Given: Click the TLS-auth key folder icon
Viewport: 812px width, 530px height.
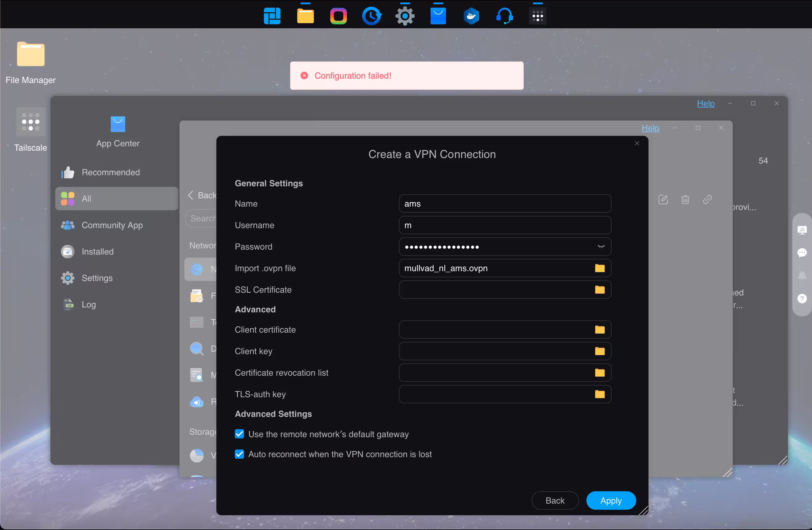Looking at the screenshot, I should click(599, 394).
